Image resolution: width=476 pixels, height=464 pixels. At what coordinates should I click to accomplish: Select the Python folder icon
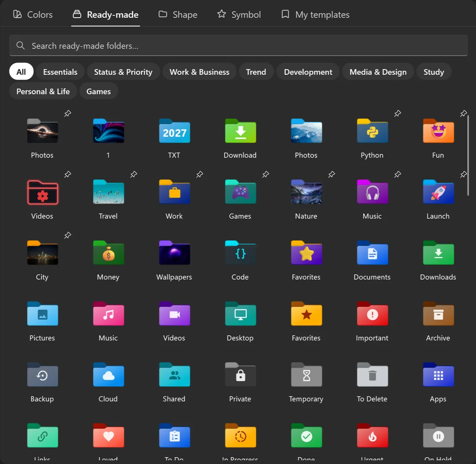coord(372,131)
